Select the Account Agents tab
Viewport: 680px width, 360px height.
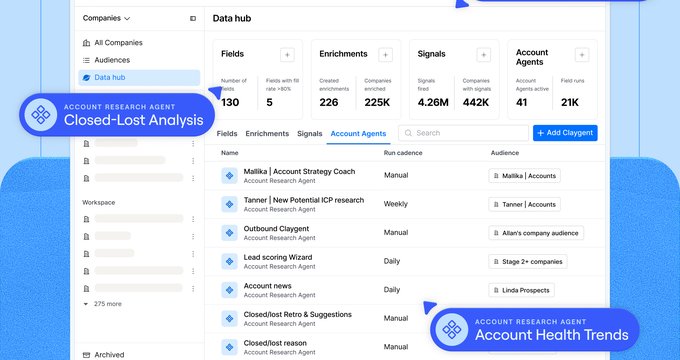358,134
